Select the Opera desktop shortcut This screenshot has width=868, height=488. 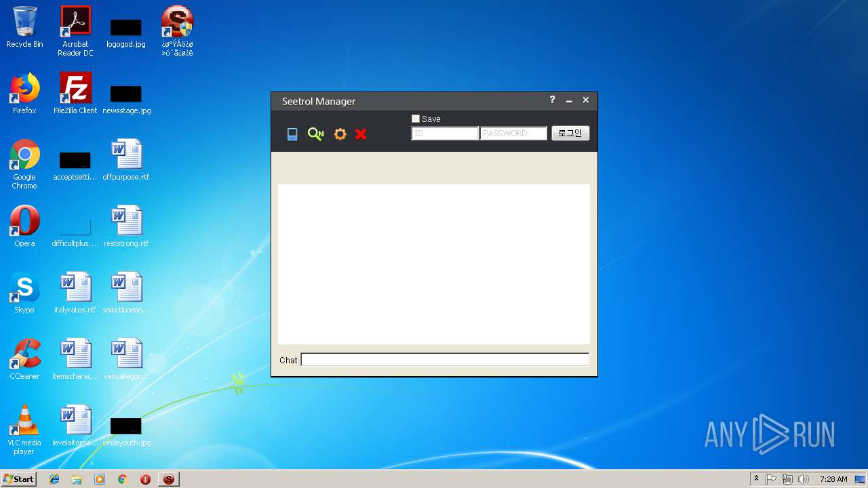(x=24, y=226)
